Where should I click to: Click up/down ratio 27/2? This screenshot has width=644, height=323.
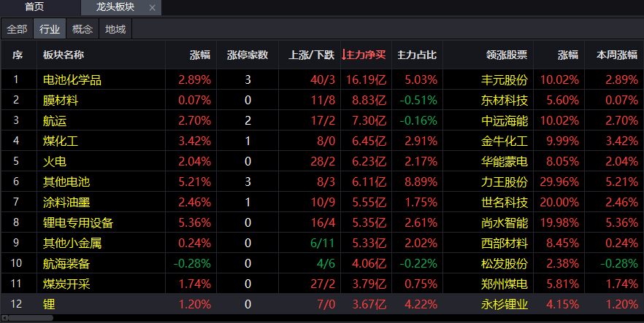(323, 284)
